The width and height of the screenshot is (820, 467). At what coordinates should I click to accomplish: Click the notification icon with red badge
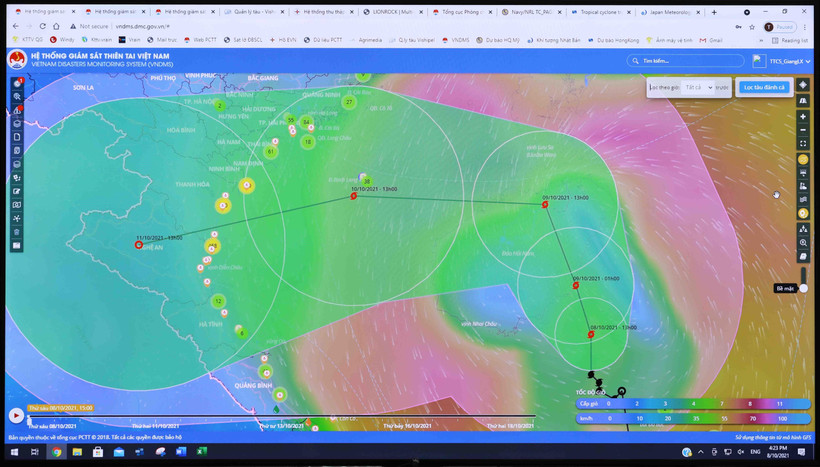coord(17,83)
